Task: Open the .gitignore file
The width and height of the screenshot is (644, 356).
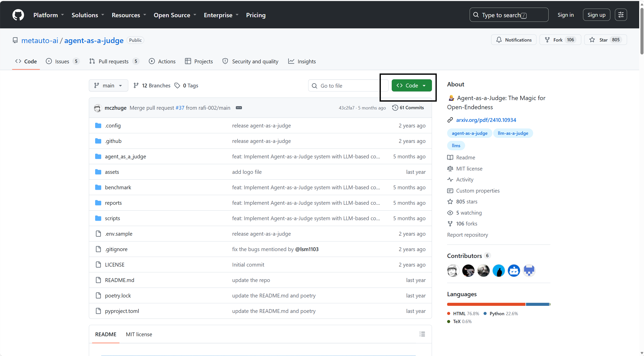Action: point(116,249)
